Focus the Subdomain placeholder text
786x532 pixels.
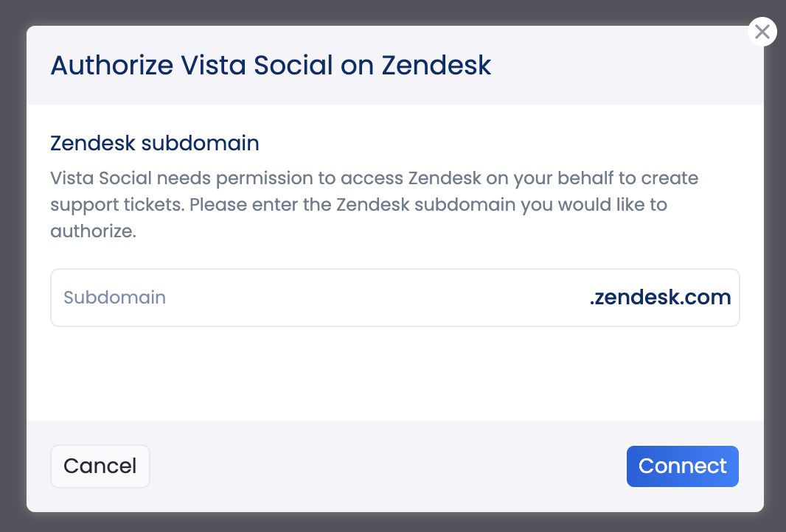(115, 298)
